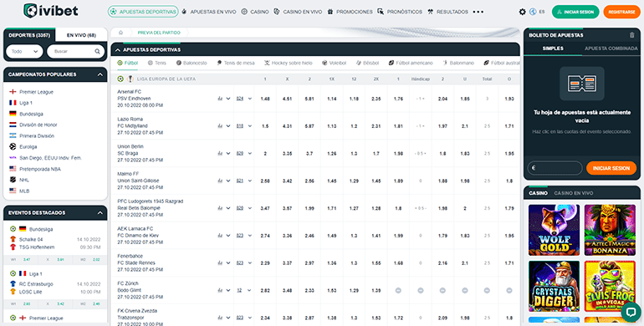Open Resultados in the top navigation
The image size is (644, 326).
tap(448, 12)
